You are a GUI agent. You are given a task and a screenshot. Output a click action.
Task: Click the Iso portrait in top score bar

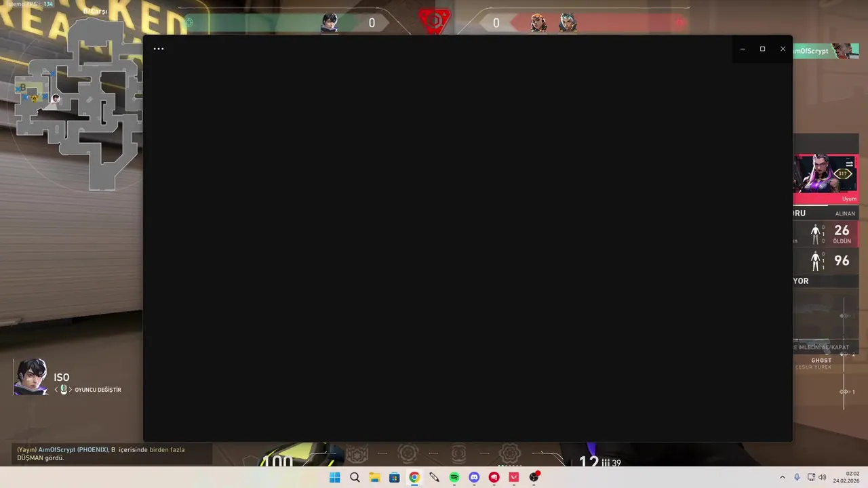click(x=330, y=22)
